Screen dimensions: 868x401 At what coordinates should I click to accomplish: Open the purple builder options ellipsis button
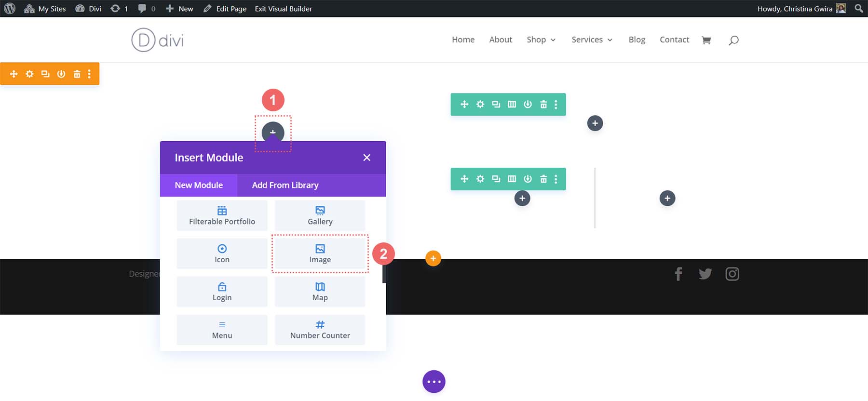point(434,381)
